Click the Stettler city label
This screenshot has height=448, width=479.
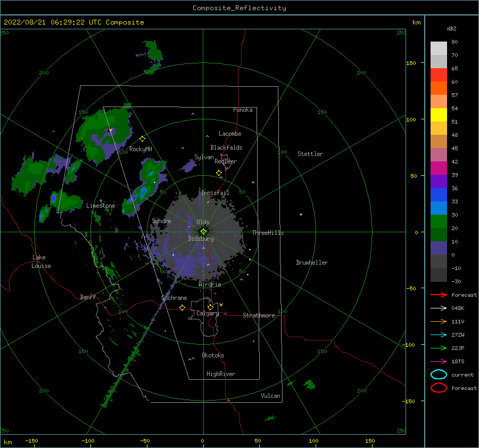(x=310, y=154)
